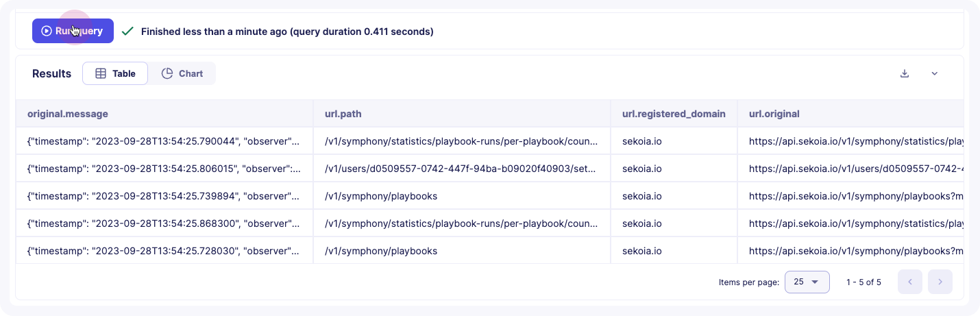This screenshot has height=316, width=980.
Task: Switch to the Chart results view
Action: [x=182, y=73]
